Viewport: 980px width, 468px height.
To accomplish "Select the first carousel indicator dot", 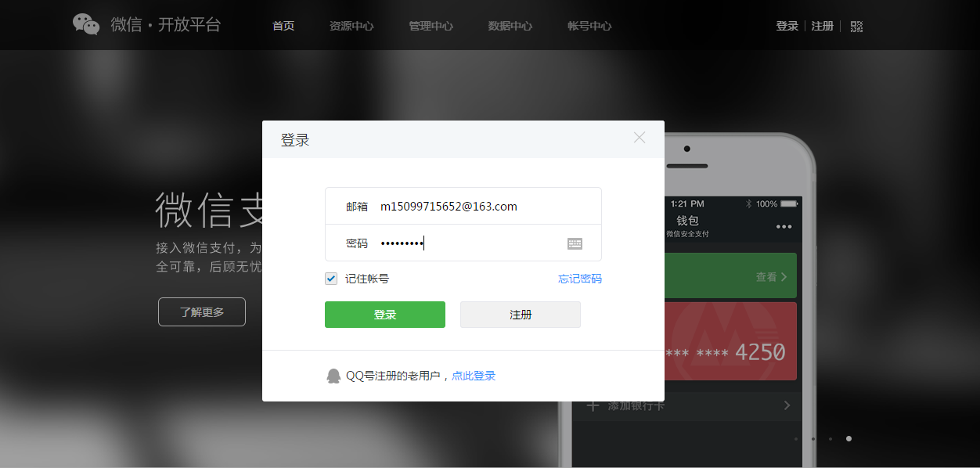I will pos(796,439).
